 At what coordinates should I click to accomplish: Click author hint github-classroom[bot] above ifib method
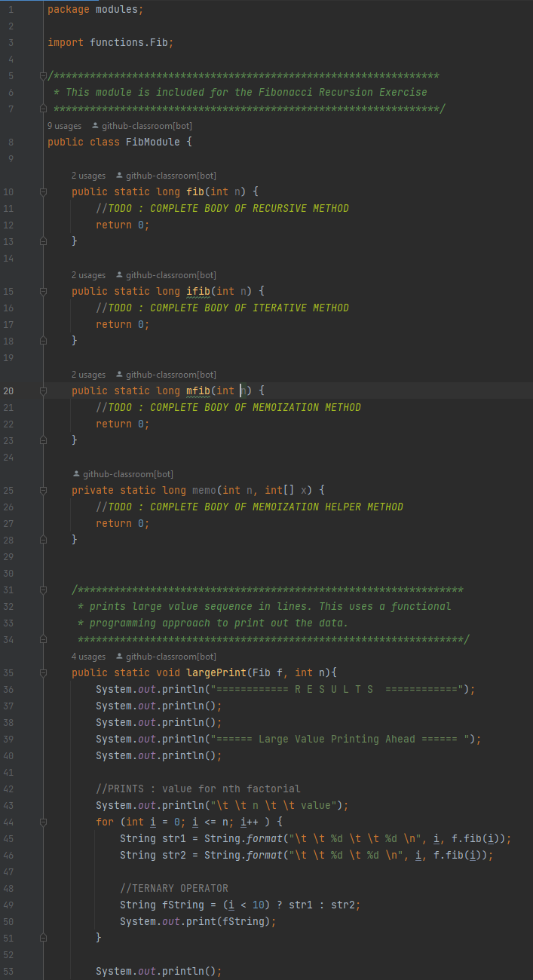coord(166,275)
